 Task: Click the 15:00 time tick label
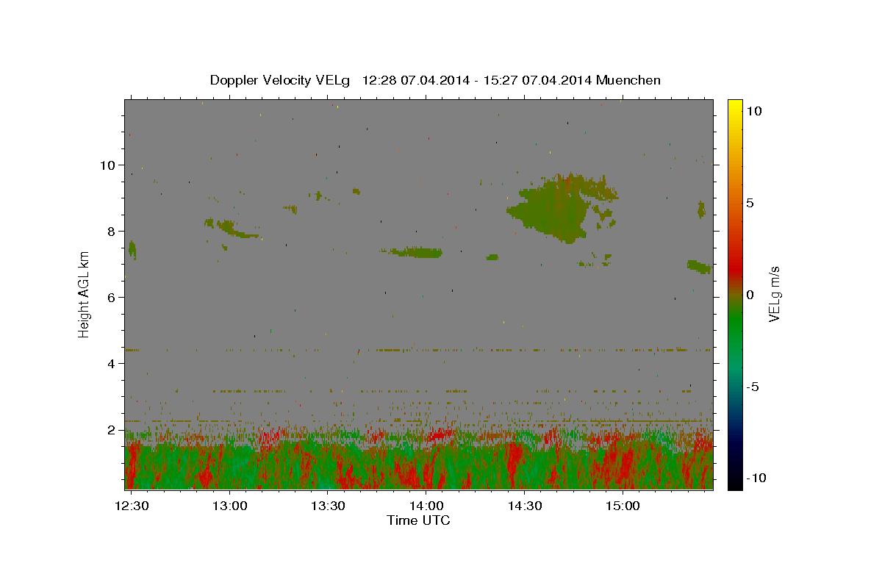point(623,506)
